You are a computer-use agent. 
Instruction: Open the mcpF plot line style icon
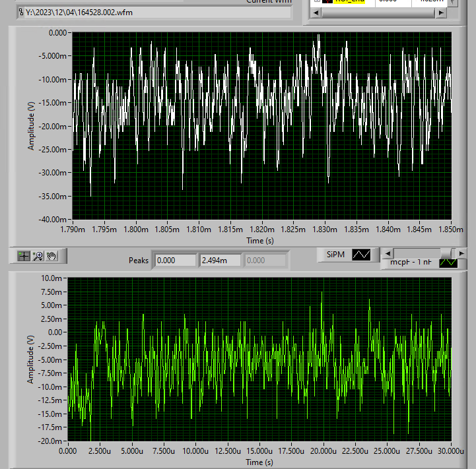pyautogui.click(x=448, y=263)
